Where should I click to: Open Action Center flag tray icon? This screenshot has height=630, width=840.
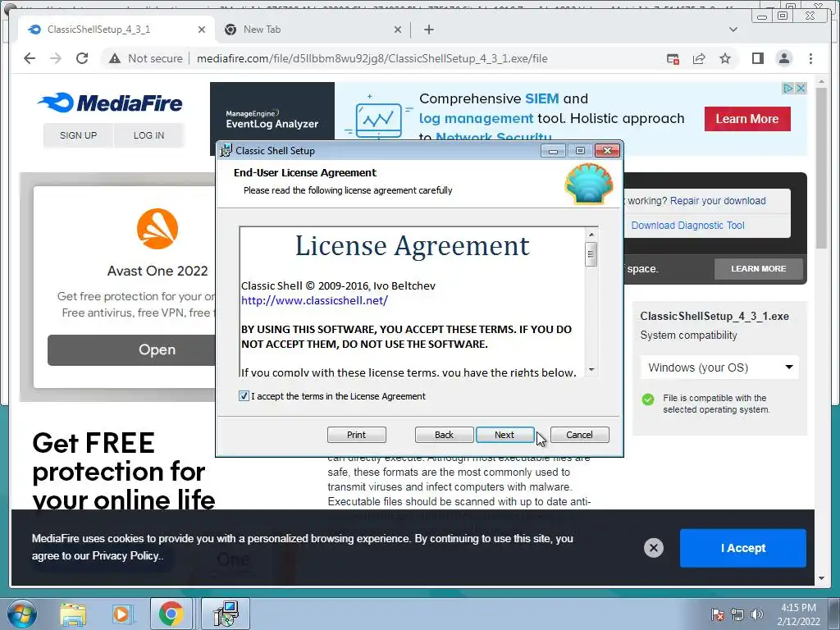[x=718, y=614]
